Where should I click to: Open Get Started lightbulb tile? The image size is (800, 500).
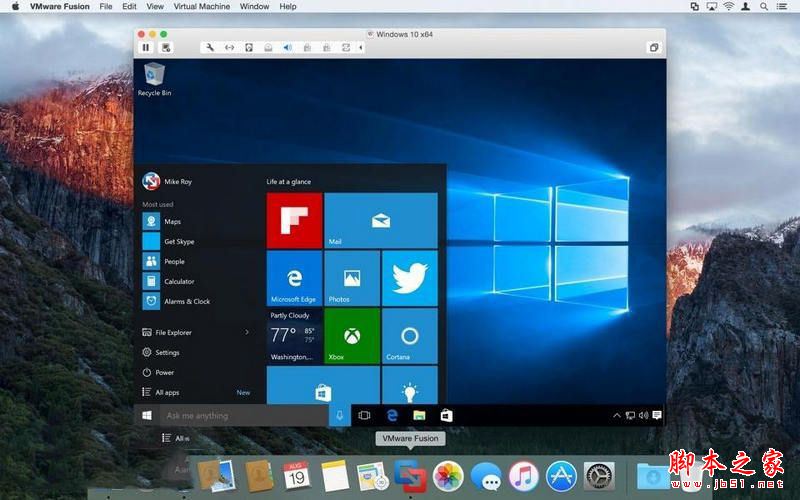coord(410,385)
